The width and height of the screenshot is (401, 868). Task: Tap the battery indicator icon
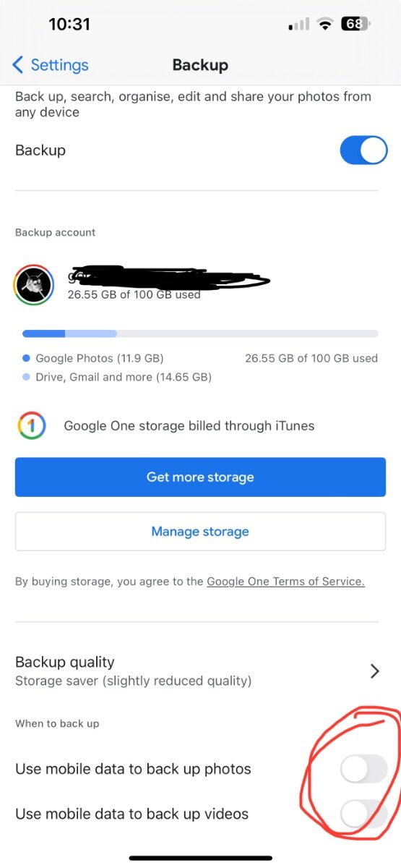[x=355, y=24]
